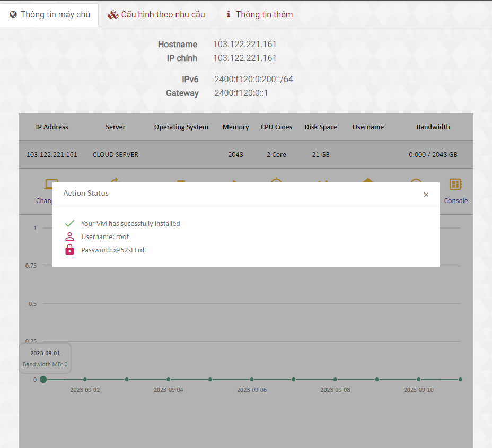Click the password text xP52sELrdL

[130, 250]
